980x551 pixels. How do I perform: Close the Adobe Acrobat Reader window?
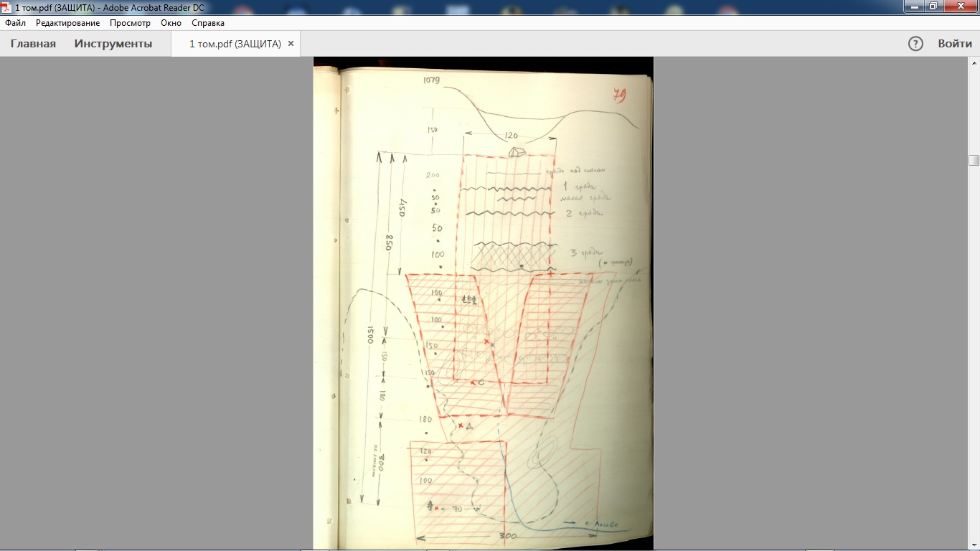[x=960, y=6]
